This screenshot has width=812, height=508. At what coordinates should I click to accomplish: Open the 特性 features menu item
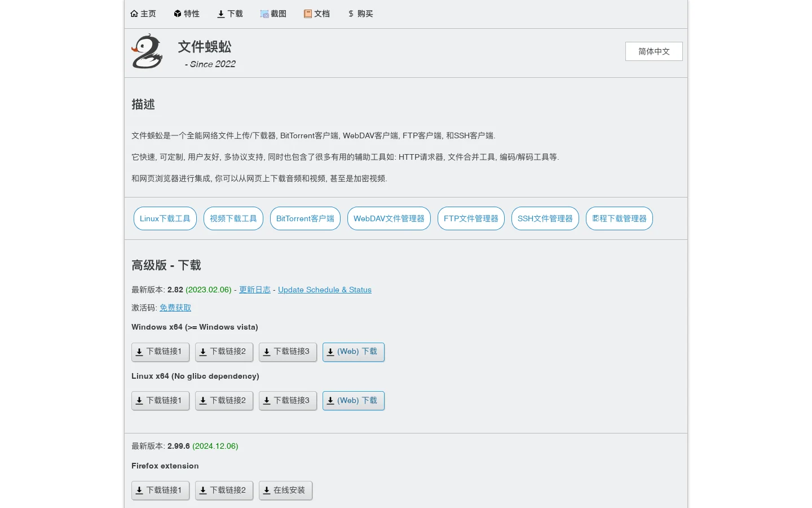tap(187, 14)
